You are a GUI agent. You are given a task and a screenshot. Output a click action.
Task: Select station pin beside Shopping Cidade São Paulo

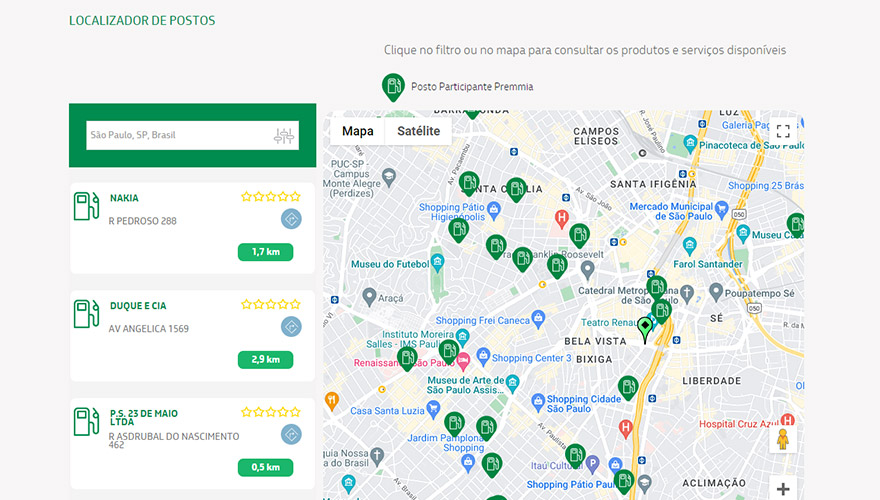628,388
